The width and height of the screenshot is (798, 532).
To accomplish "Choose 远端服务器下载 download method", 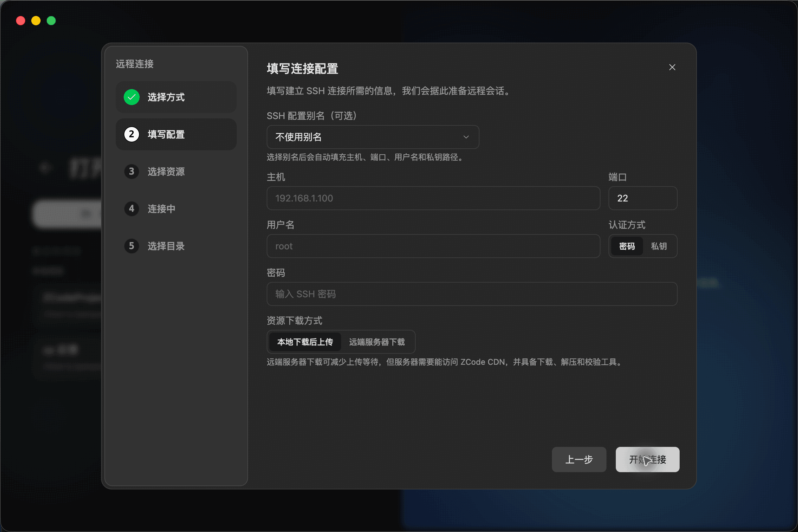I will coord(377,342).
